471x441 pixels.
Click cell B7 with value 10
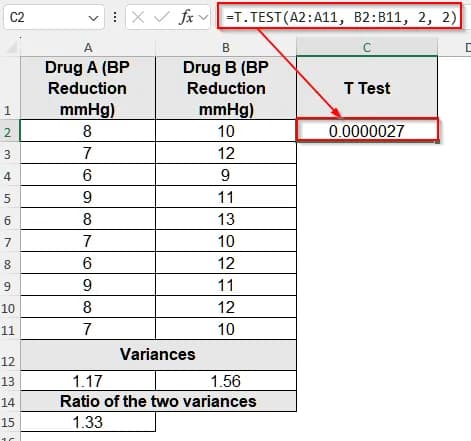226,241
